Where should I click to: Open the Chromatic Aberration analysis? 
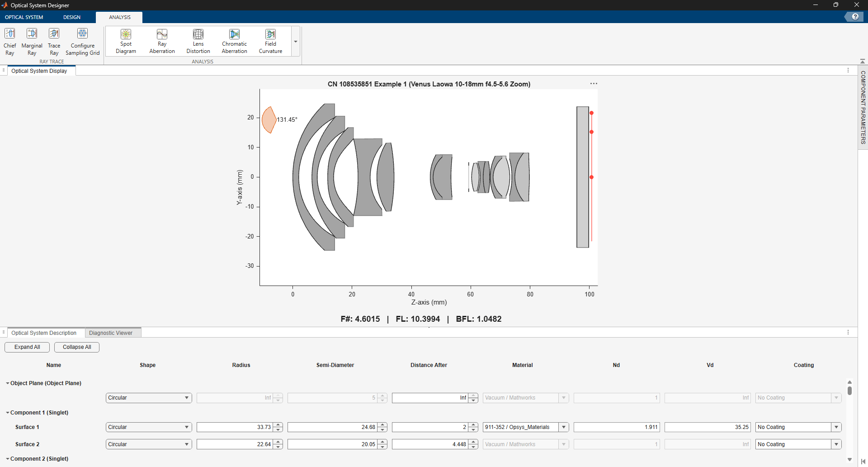[234, 42]
